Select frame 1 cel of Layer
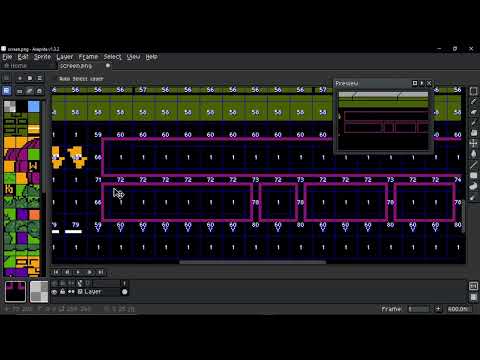Image resolution: width=480 pixels, height=360 pixels. [125, 292]
